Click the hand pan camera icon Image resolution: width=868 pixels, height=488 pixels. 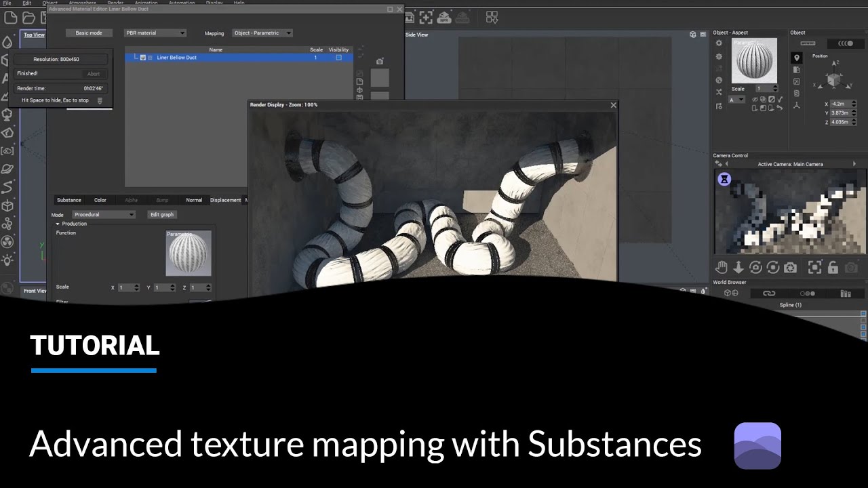coord(721,268)
